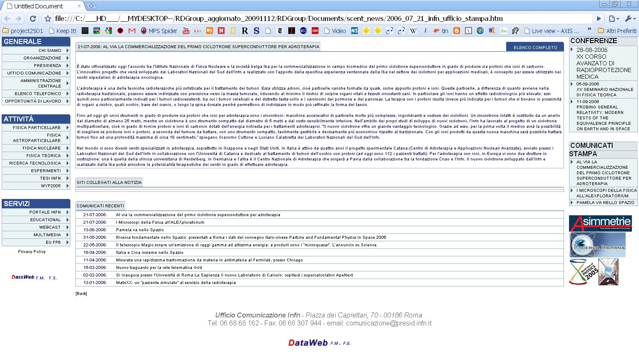Open the NS bookmark icon

[x=354, y=31]
